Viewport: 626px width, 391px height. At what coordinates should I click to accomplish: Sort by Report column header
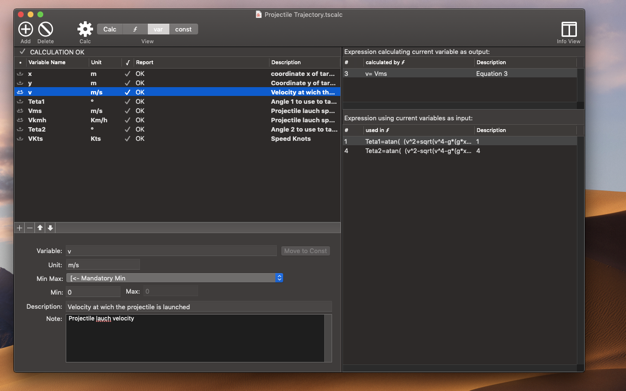point(201,62)
